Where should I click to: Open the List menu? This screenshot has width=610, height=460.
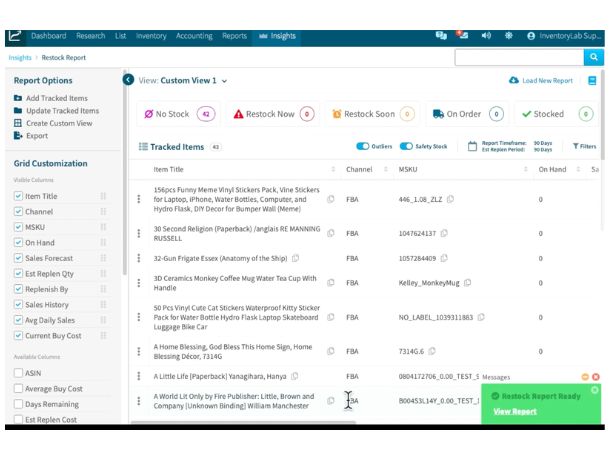coord(121,36)
